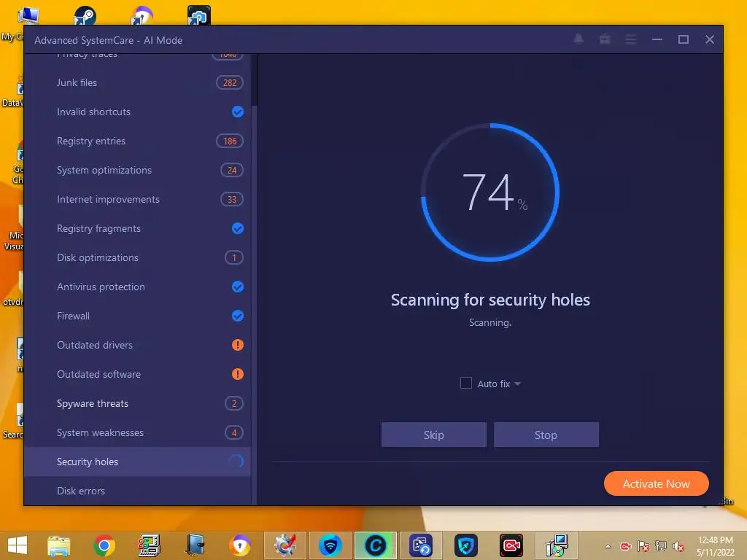Screen dimensions: 747x560
Task: Click the Invalid shortcuts blue checkmark
Action: pyautogui.click(x=237, y=112)
